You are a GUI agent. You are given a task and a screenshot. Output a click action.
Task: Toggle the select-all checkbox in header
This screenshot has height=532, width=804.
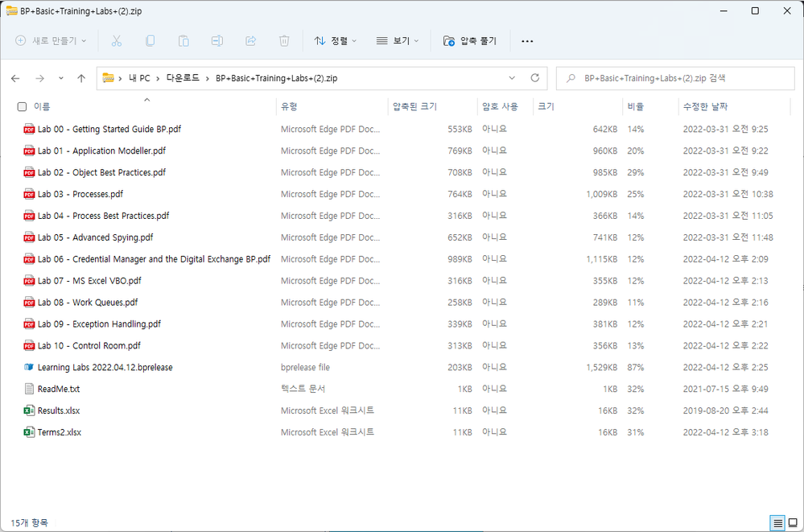pos(22,107)
